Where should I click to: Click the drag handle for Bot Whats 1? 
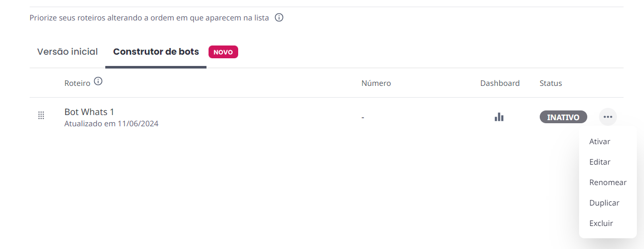(41, 116)
